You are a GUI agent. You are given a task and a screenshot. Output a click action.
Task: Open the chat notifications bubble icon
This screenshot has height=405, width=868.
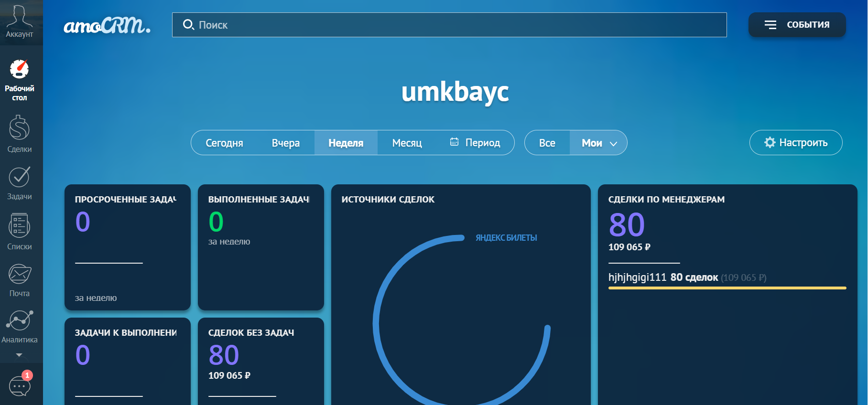(20, 385)
